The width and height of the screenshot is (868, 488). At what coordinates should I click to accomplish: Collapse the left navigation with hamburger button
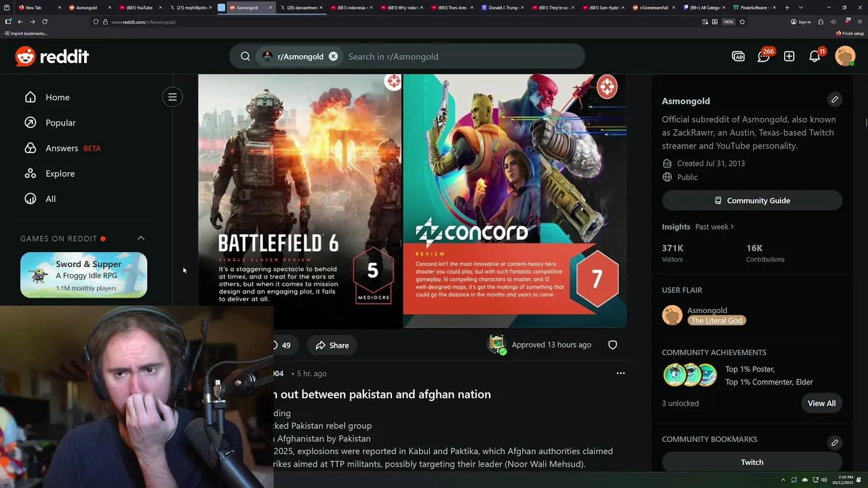[x=172, y=97]
